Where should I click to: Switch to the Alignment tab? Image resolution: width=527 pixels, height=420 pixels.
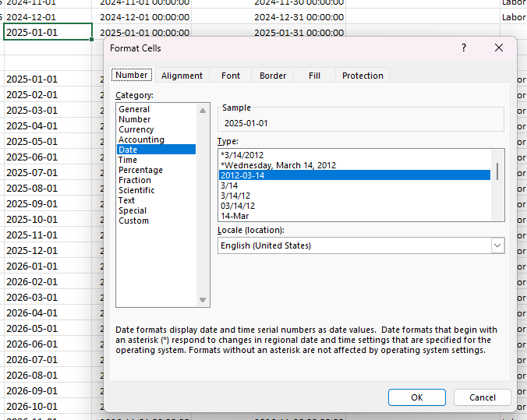[182, 76]
